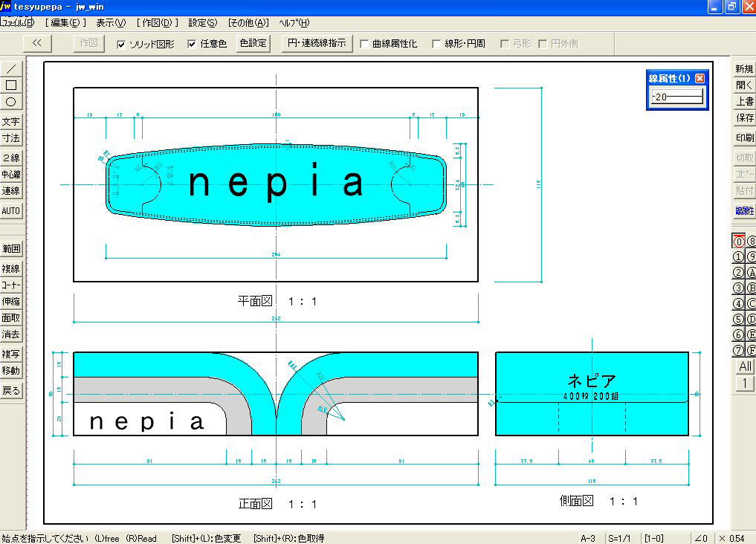
Task: Click 印刷 to print
Action: [744, 138]
